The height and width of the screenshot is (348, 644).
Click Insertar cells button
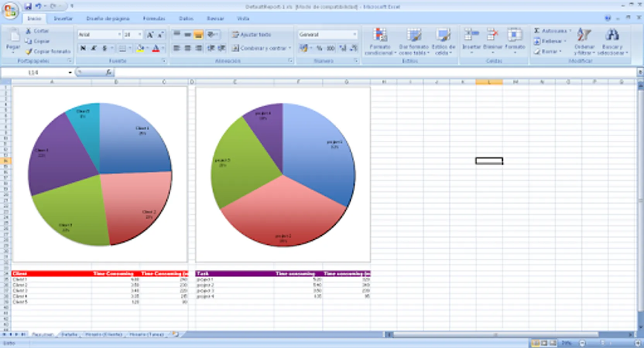(x=471, y=41)
